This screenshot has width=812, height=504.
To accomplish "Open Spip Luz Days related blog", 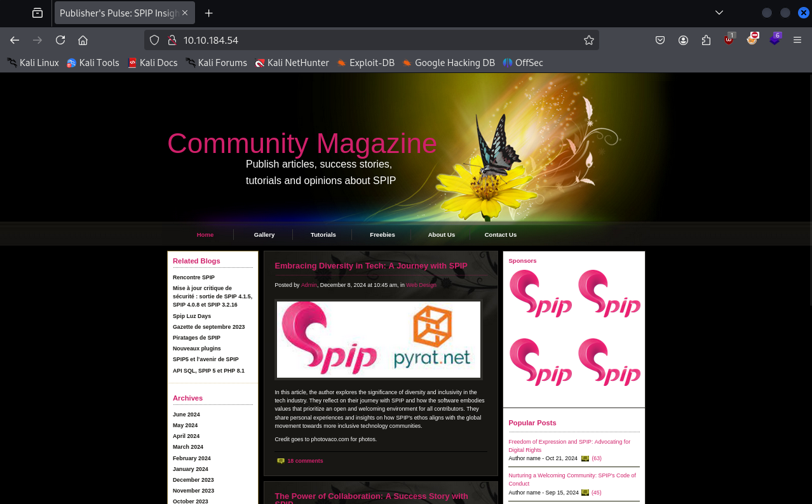I will (x=192, y=316).
